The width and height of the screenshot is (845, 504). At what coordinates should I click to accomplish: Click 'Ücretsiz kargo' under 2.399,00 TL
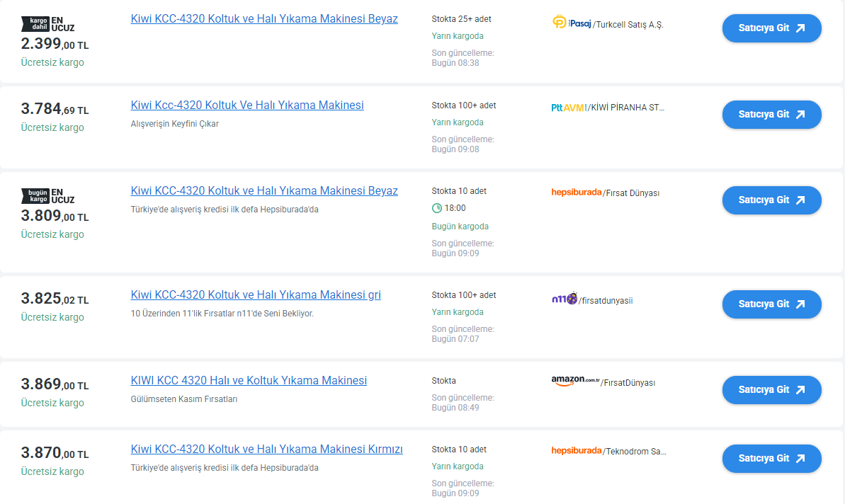[x=52, y=62]
